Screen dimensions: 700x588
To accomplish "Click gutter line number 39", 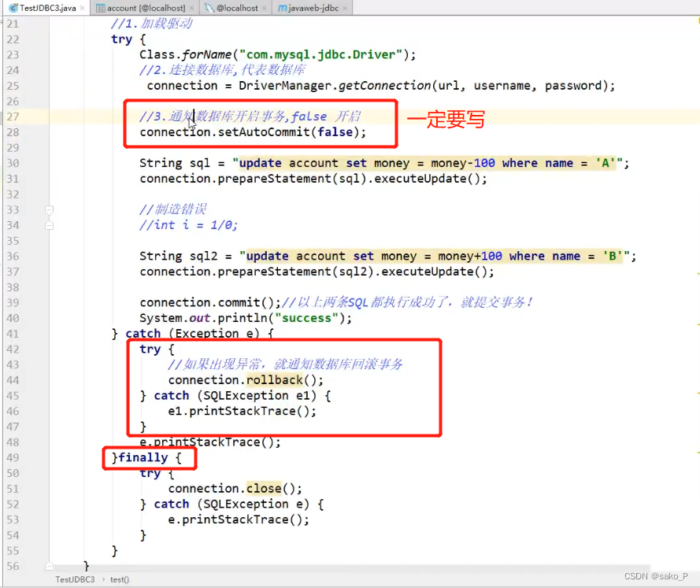I will tap(13, 303).
